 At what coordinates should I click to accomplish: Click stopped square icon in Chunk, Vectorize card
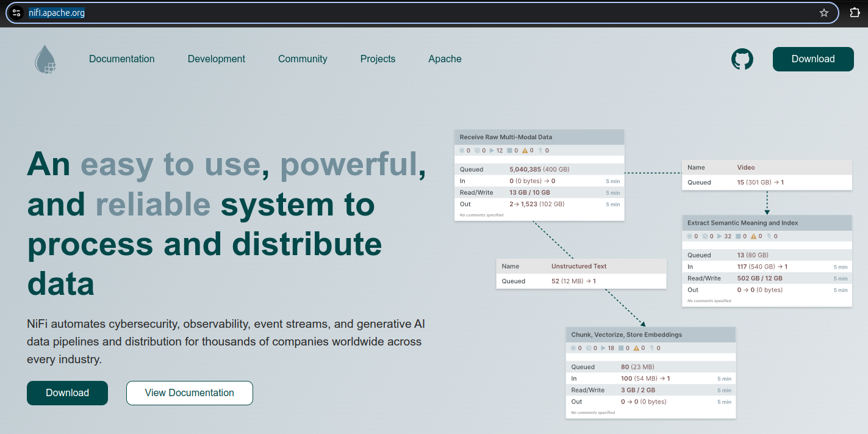coord(620,349)
